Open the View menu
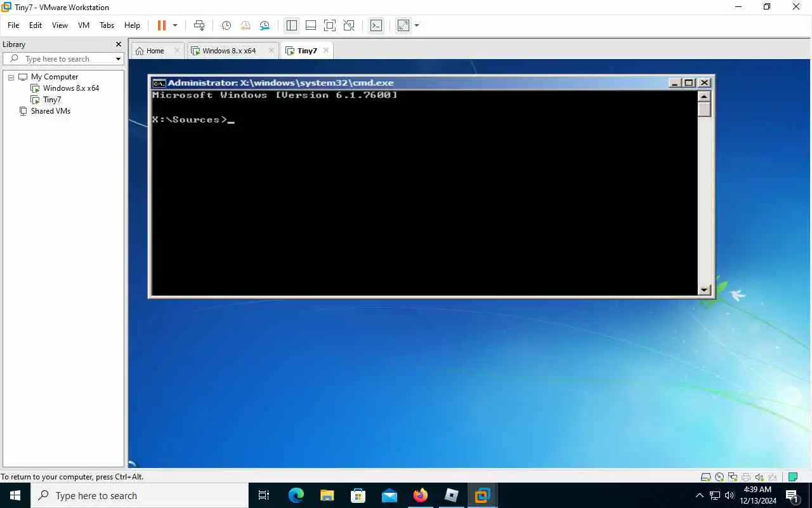812x508 pixels. point(60,25)
